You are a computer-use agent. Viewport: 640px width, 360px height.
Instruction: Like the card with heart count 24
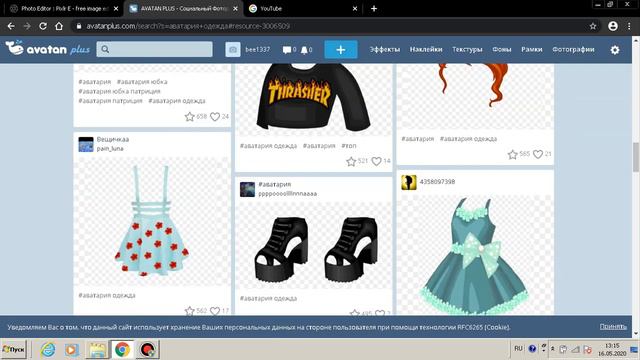(215, 117)
